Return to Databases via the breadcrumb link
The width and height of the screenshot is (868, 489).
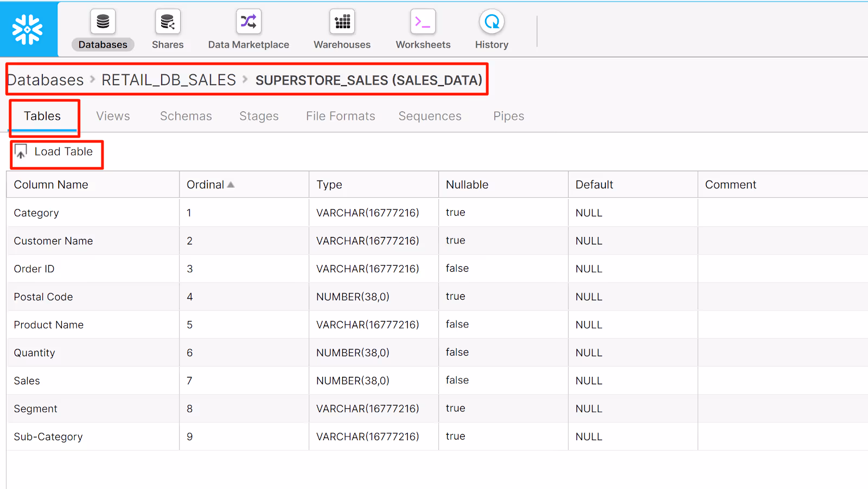coord(45,80)
